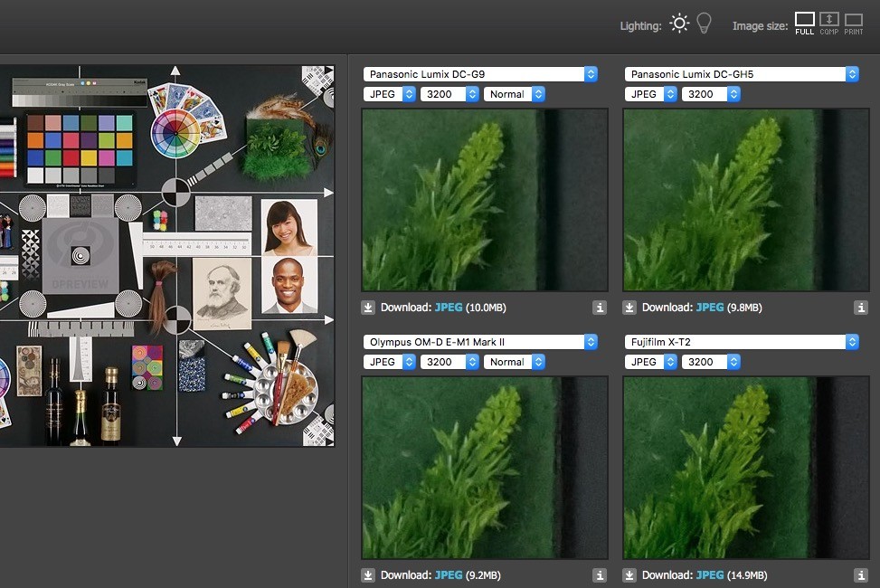
Task: Click the download icon for the 9.2MB JPEG
Action: (368, 575)
